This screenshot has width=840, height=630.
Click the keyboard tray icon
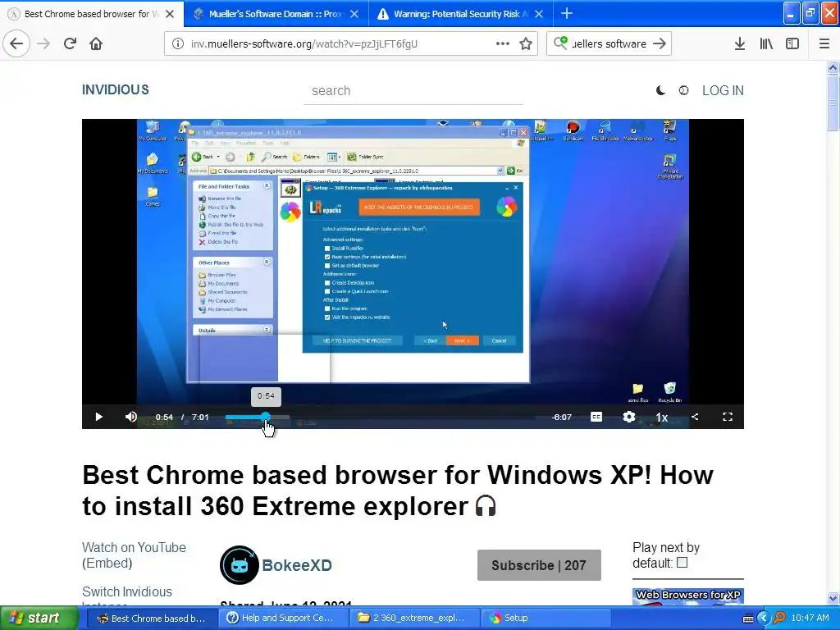[x=748, y=619]
